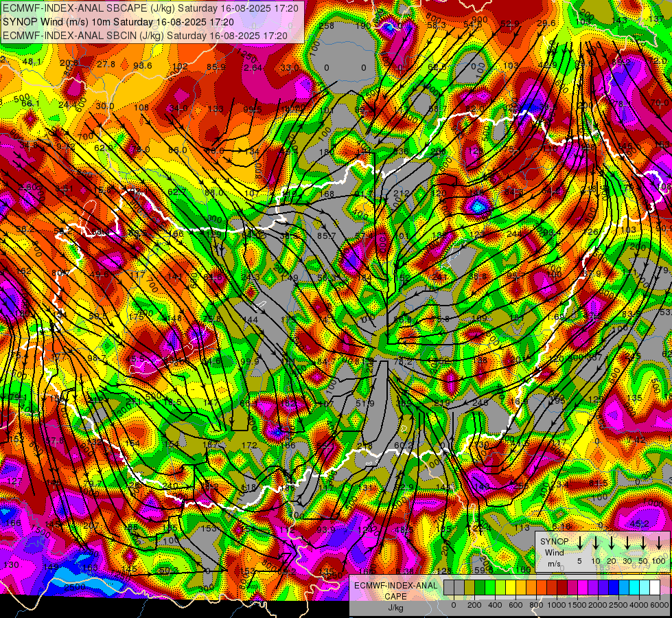
Task: Click the 51.9 value on the map
Action: coord(365,404)
